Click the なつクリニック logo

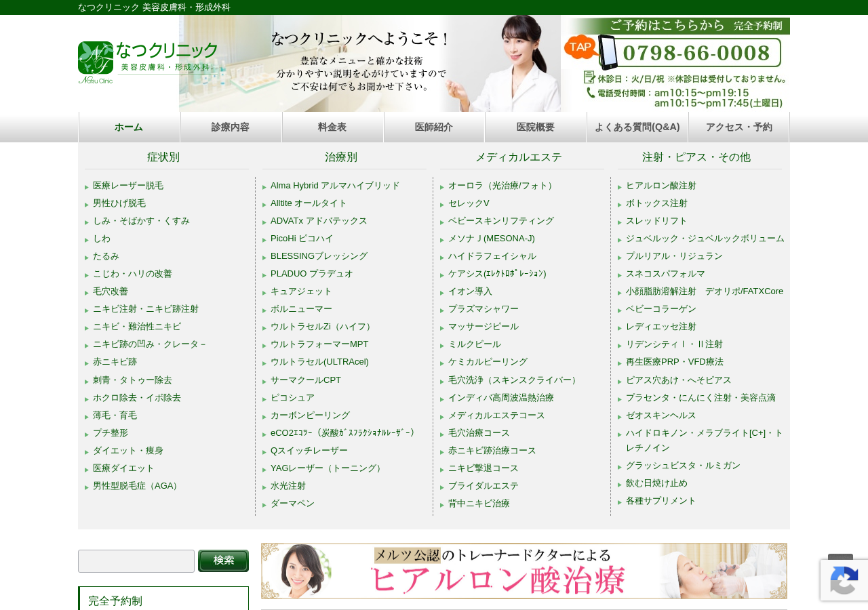[x=148, y=62]
